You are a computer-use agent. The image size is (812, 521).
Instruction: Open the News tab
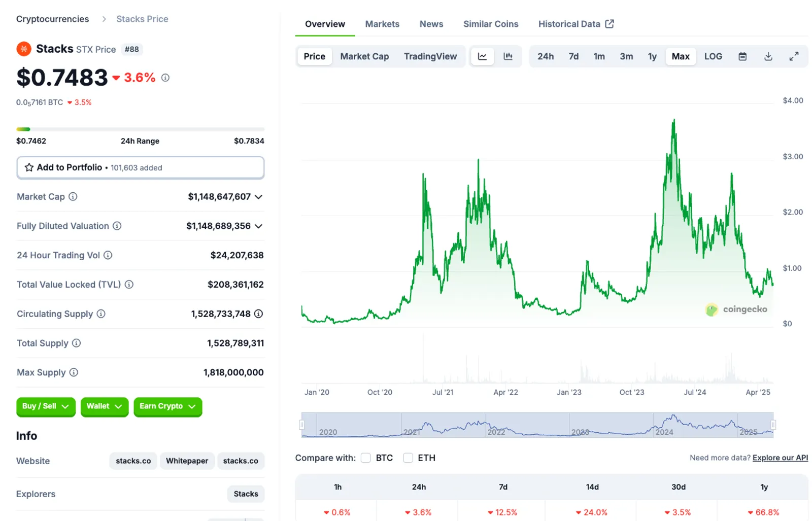point(431,24)
